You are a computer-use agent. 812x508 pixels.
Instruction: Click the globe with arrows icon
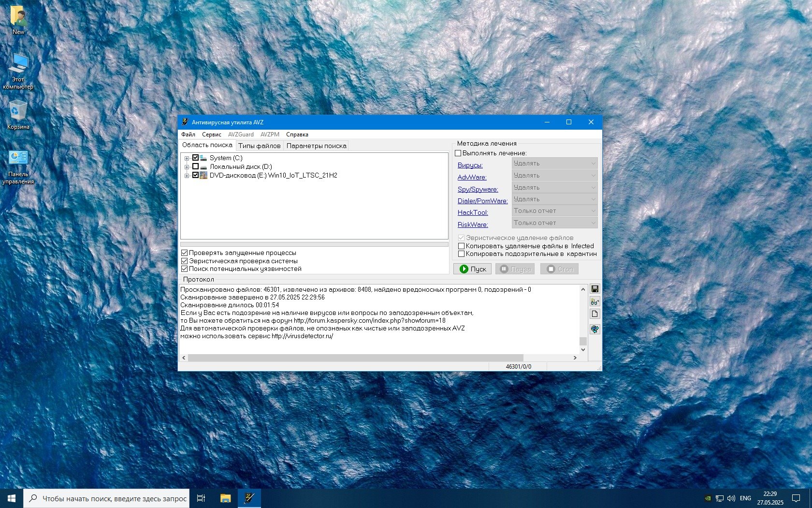coord(594,329)
